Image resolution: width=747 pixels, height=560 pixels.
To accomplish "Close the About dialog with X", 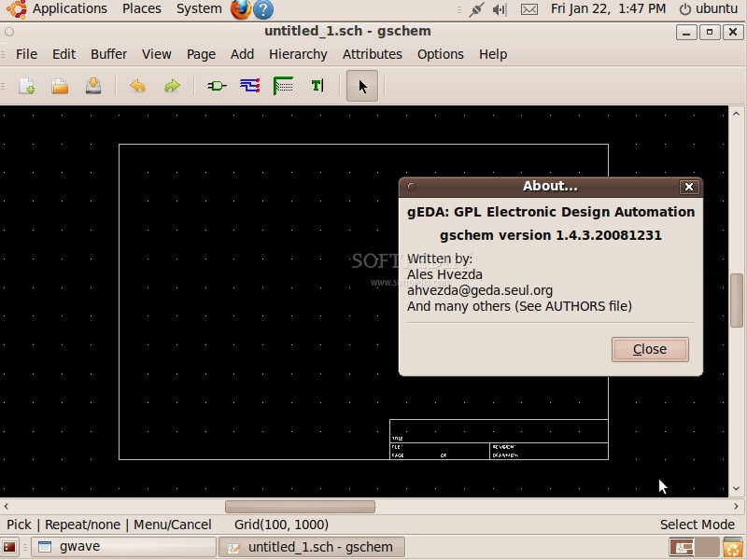I will click(689, 187).
